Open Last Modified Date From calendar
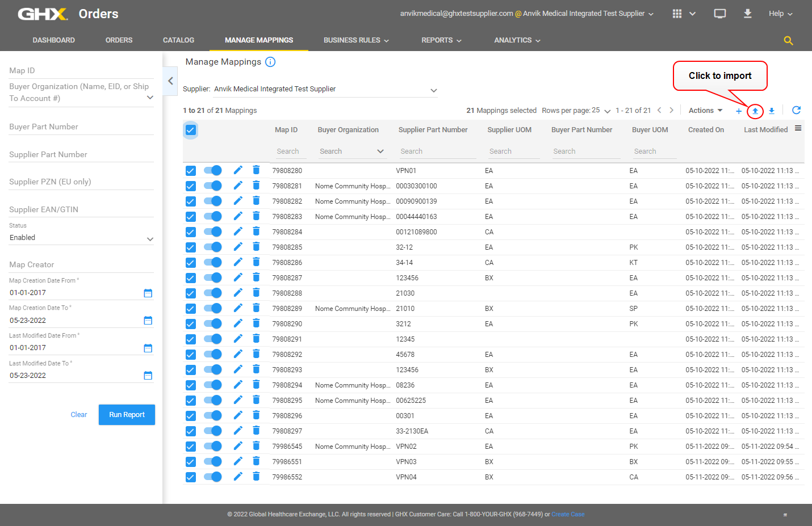The width and height of the screenshot is (812, 526). [x=148, y=348]
